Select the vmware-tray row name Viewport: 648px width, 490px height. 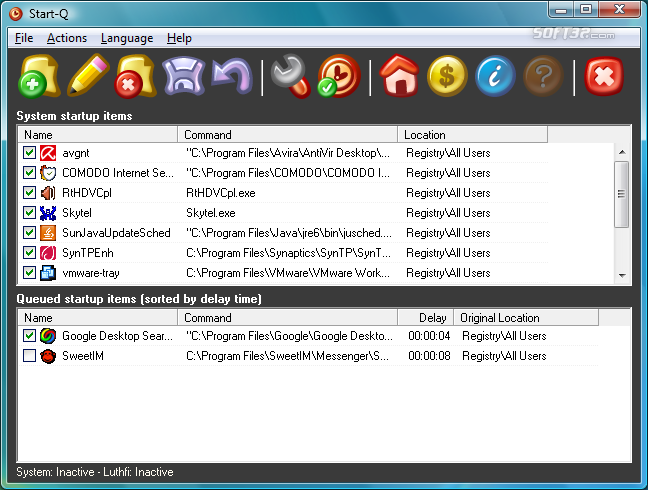point(91,273)
